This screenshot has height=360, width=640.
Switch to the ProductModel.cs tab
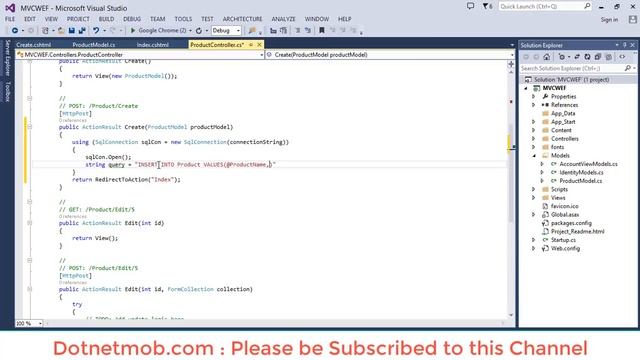coord(94,44)
